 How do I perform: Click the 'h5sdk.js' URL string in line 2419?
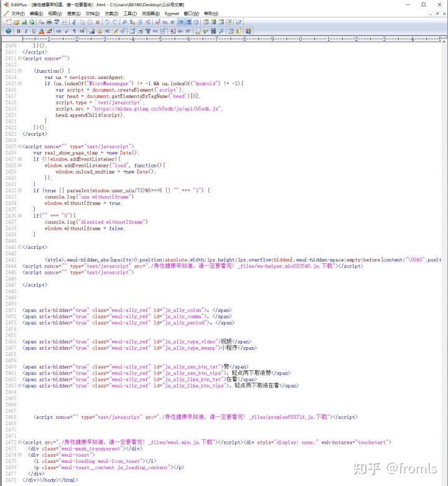[157, 108]
